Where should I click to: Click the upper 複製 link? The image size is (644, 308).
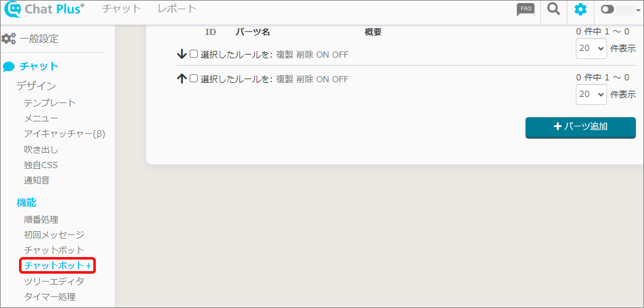click(x=284, y=55)
